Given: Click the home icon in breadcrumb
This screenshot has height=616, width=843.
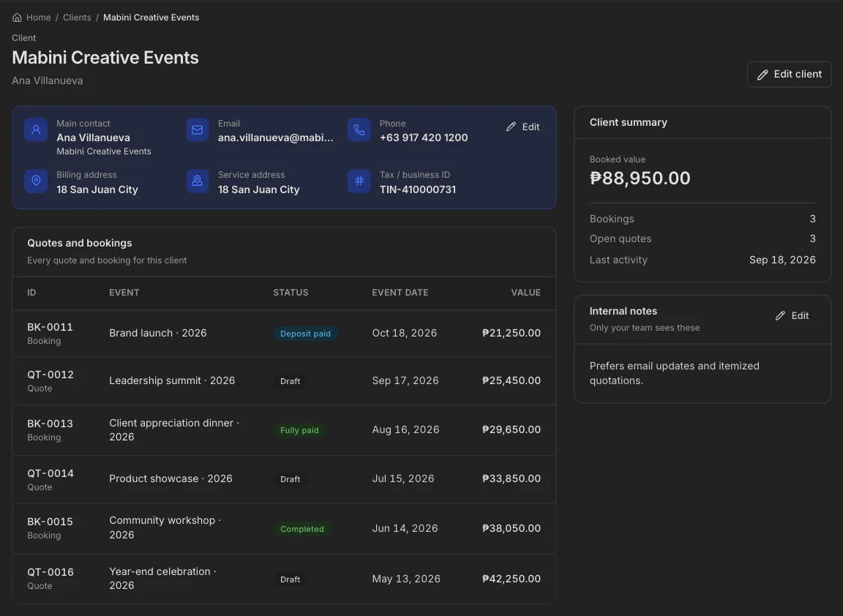Looking at the screenshot, I should 18,18.
